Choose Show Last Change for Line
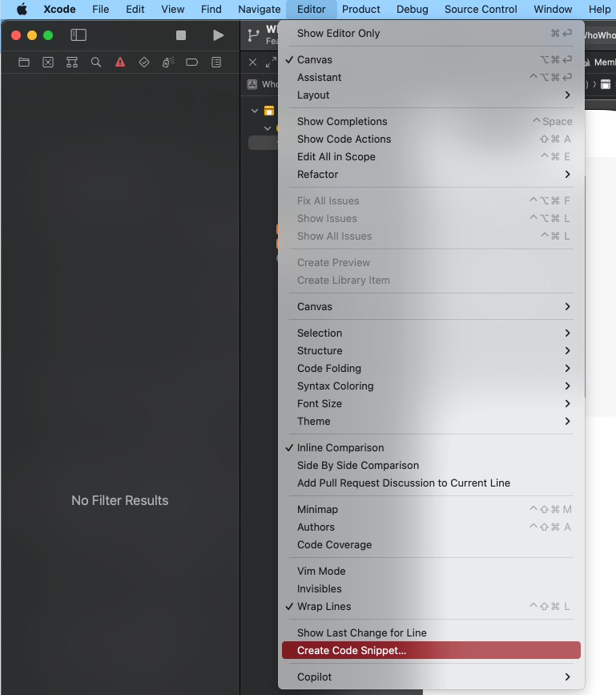Image resolution: width=616 pixels, height=695 pixels. 431,633
